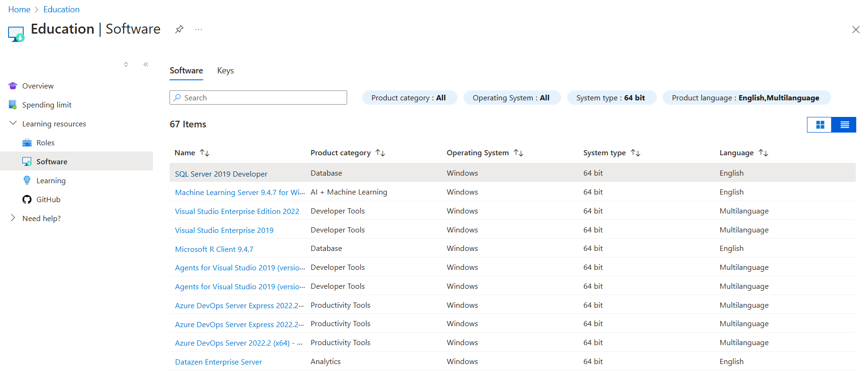Viewport: 868px width, 374px height.
Task: Select the Software tab
Action: tap(186, 71)
